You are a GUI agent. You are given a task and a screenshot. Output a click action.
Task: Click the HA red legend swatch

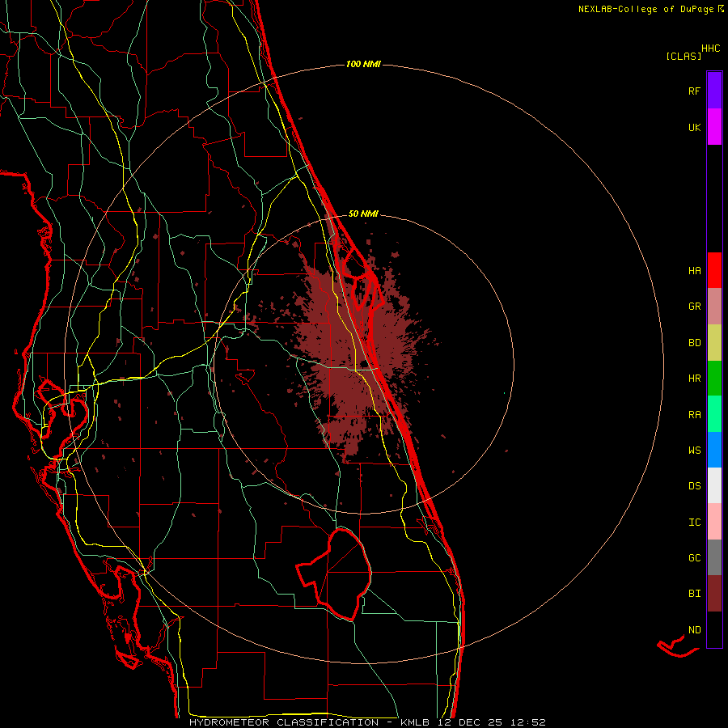pos(714,270)
